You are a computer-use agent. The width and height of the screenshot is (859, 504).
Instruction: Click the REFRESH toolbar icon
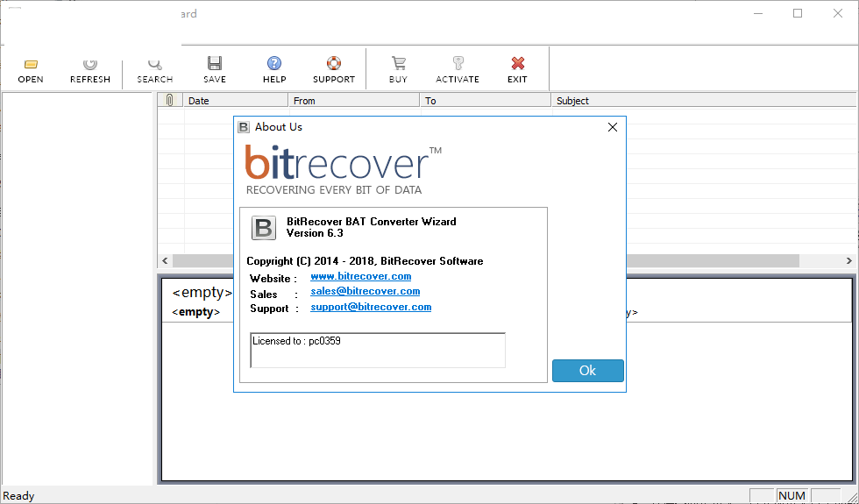(89, 70)
